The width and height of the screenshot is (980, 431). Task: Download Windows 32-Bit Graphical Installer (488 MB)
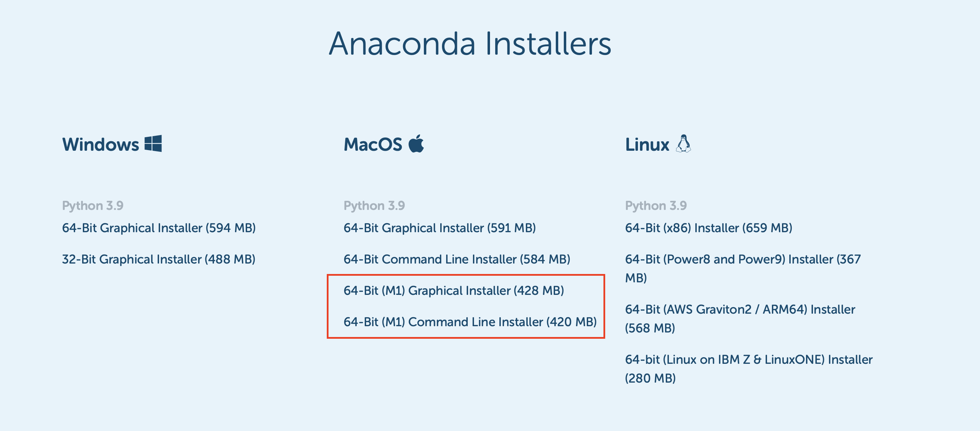(158, 259)
